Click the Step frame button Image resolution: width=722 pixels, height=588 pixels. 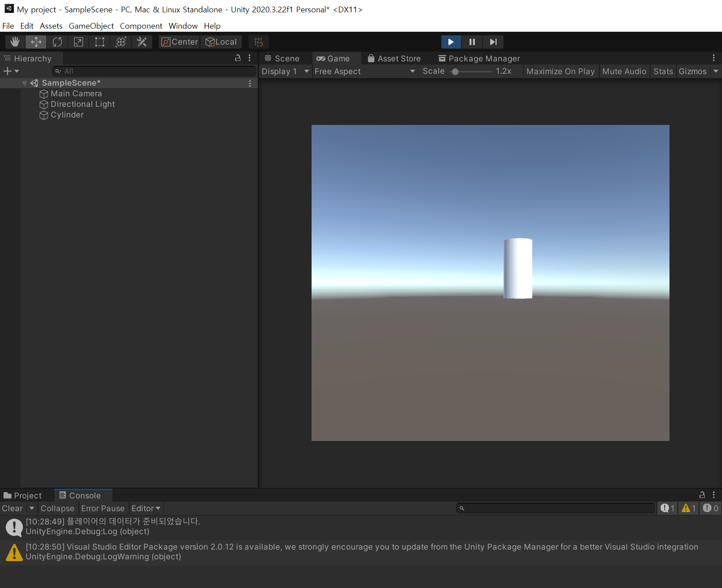click(x=493, y=42)
